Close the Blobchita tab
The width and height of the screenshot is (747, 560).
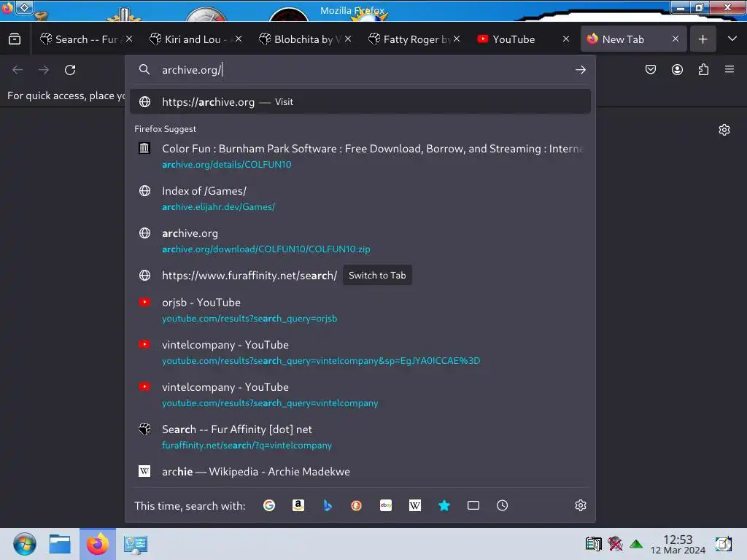(348, 39)
